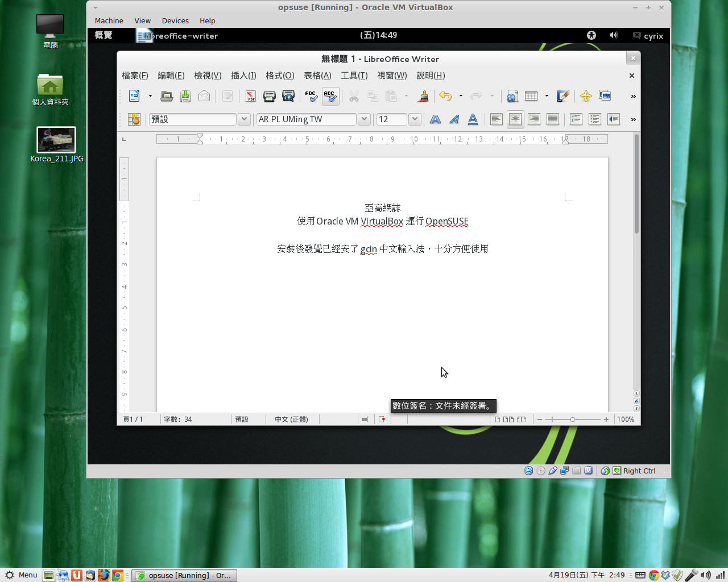Image resolution: width=728 pixels, height=582 pixels.
Task: Toggle AutoSpellcheck on the toolbar
Action: [330, 96]
